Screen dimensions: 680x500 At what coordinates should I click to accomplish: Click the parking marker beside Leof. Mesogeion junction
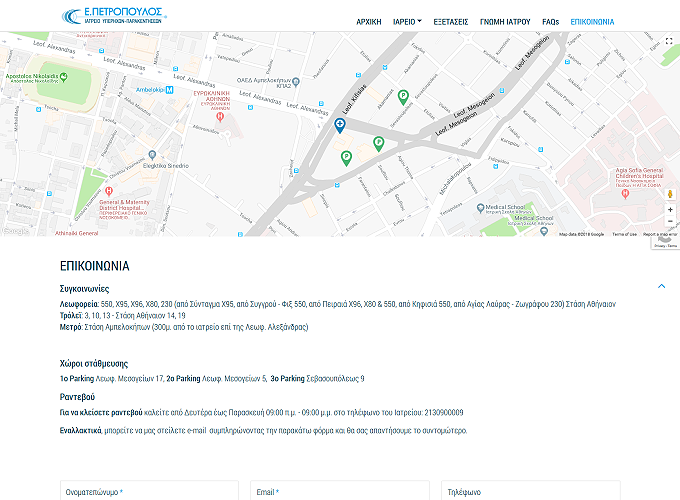pyautogui.click(x=379, y=144)
